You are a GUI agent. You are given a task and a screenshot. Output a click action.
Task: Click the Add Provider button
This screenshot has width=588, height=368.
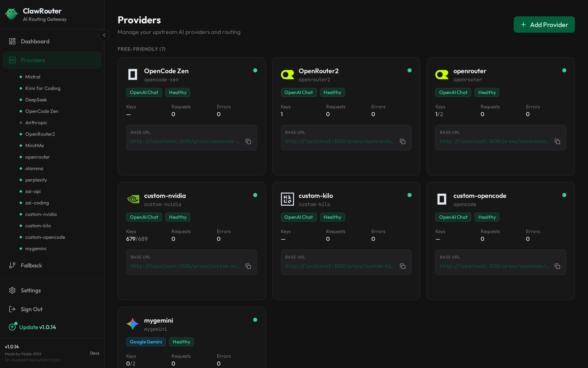[x=544, y=25]
